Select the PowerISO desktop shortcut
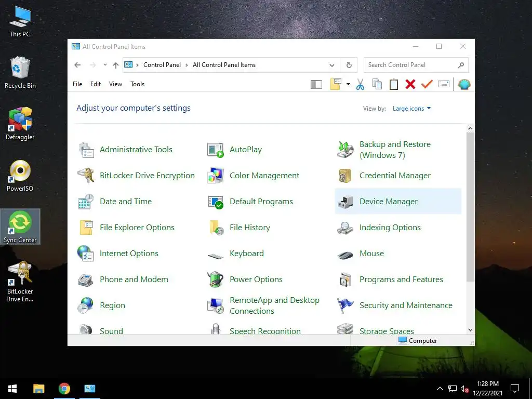 coord(20,176)
